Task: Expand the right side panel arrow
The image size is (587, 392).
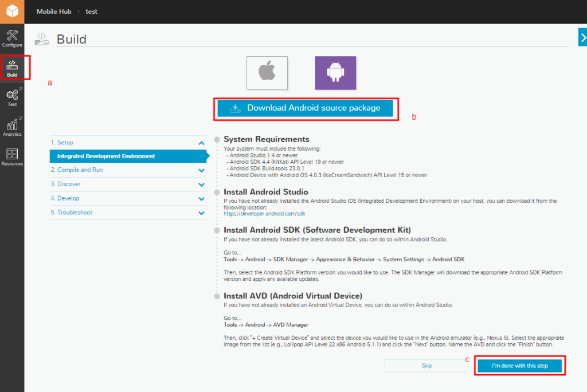Action: pos(582,38)
